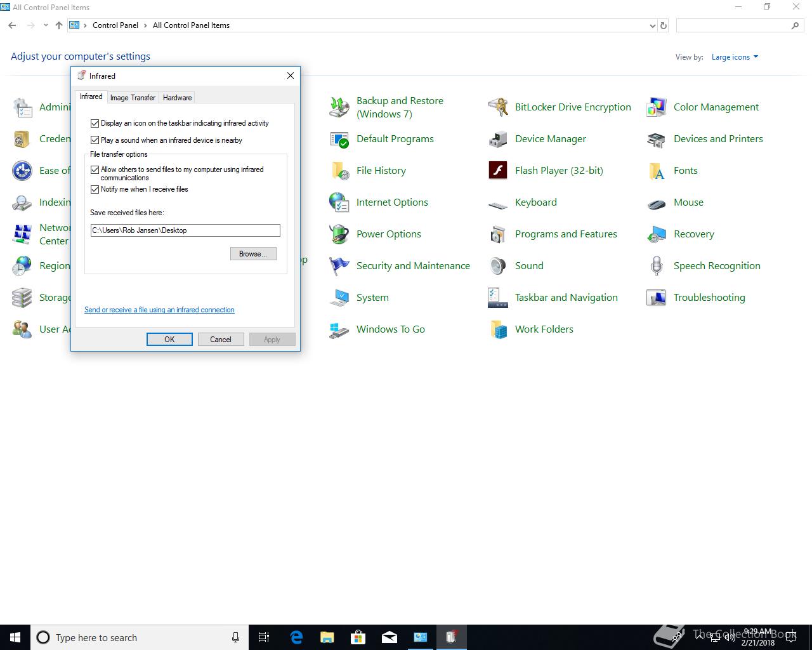
Task: Click the Browse... button
Action: pos(253,254)
